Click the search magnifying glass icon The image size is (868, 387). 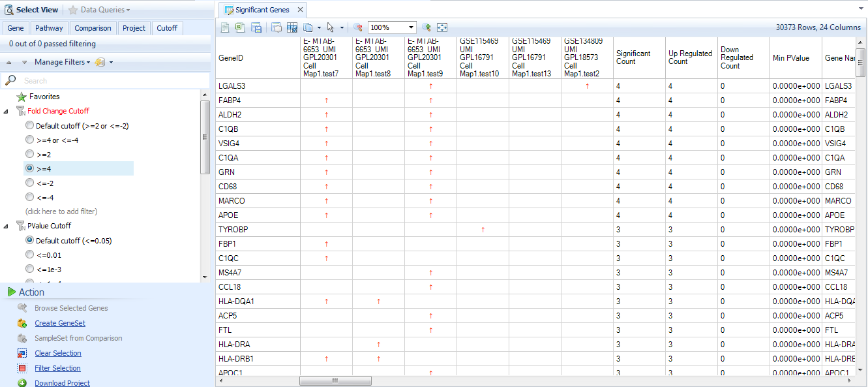pyautogui.click(x=10, y=80)
